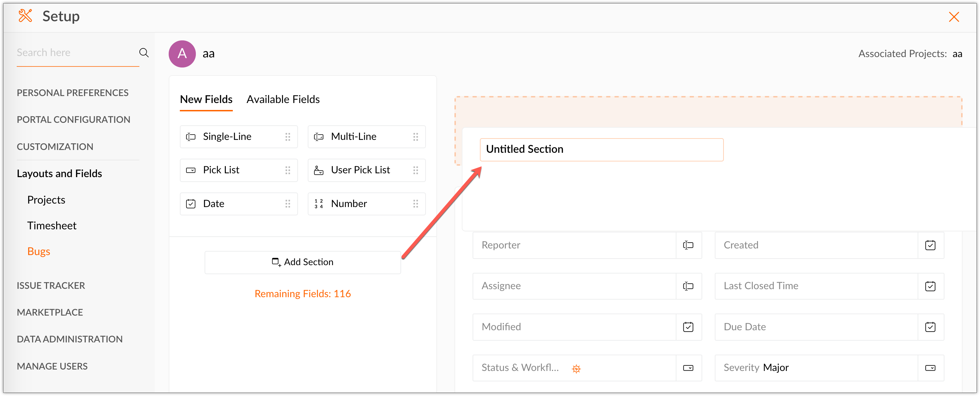The height and width of the screenshot is (396, 980).
Task: Open the Status & Workflow dropdown icon
Action: point(688,368)
